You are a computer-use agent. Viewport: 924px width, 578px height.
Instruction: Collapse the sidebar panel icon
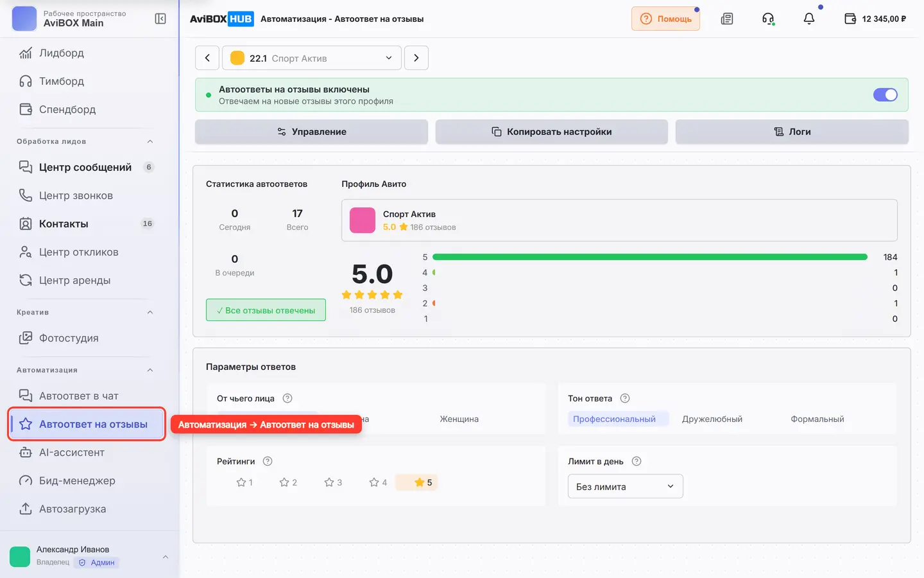pyautogui.click(x=160, y=19)
